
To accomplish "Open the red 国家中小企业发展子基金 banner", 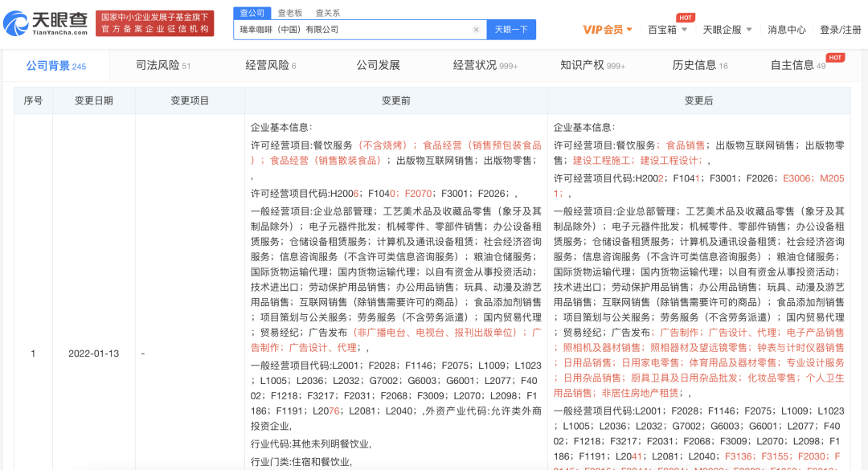I will click(155, 23).
